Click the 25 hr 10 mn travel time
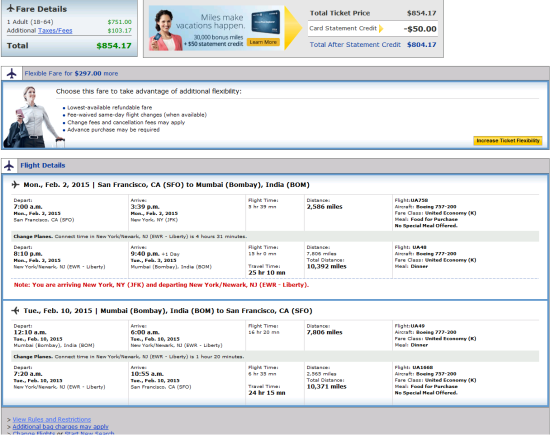The width and height of the screenshot is (550, 435). click(x=267, y=273)
